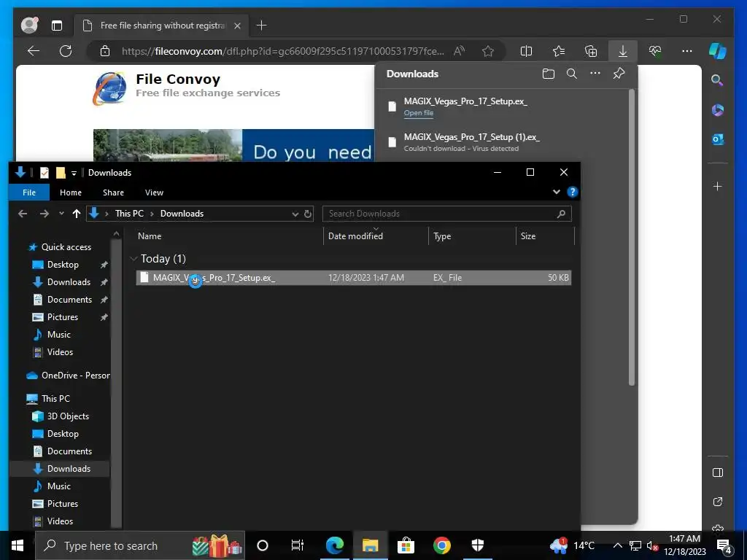
Task: Add app to Edge sidebar plus icon
Action: [x=718, y=186]
